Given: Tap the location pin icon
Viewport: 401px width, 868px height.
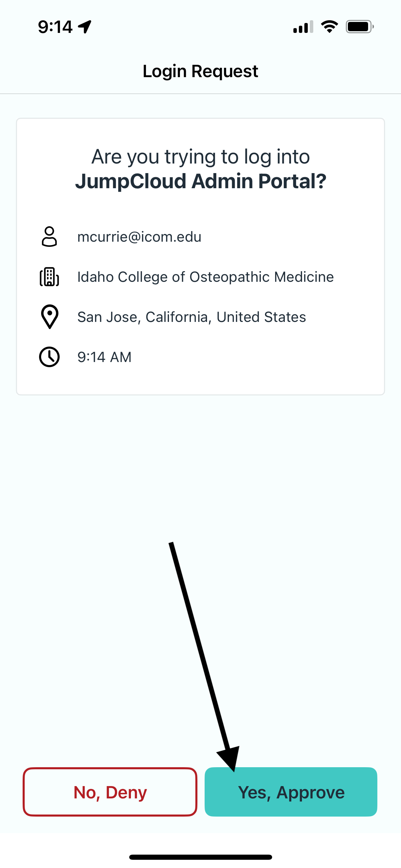Looking at the screenshot, I should coord(50,317).
